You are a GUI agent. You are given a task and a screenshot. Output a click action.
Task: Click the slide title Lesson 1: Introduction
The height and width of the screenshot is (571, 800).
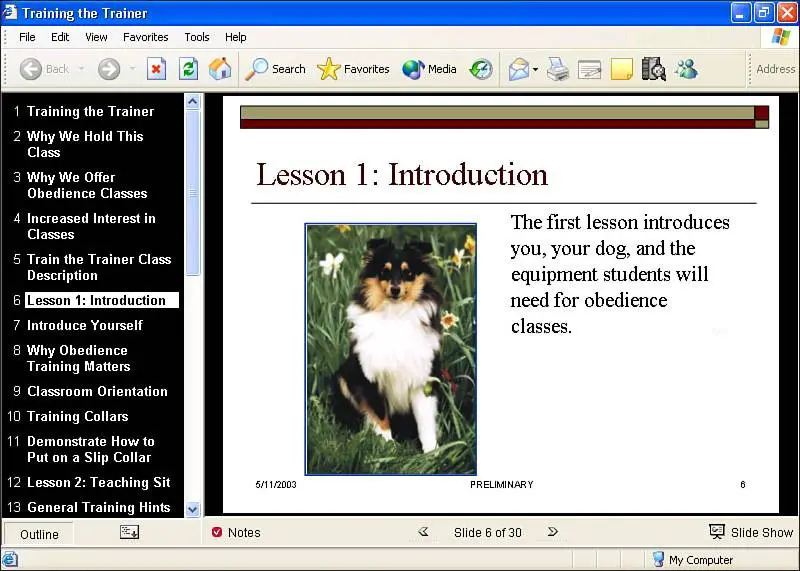(402, 175)
